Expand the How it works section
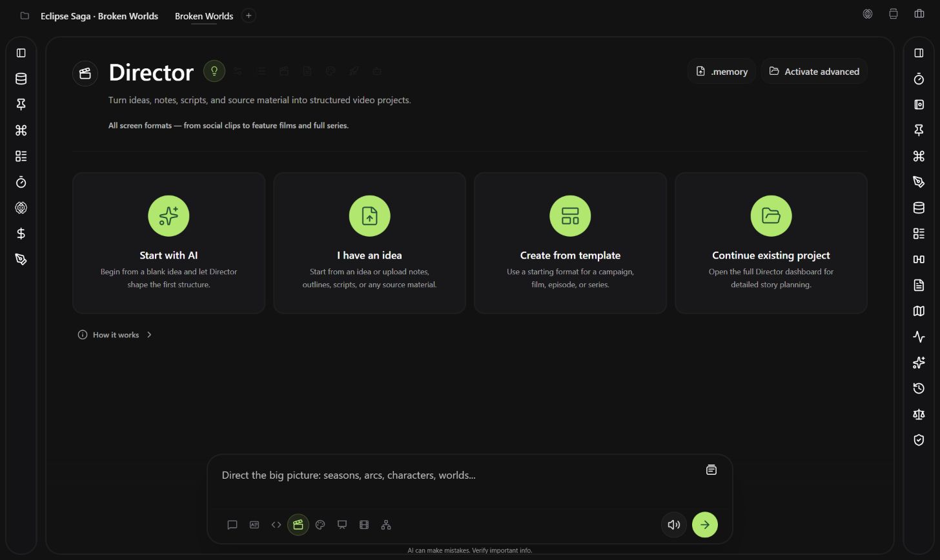 click(x=115, y=335)
